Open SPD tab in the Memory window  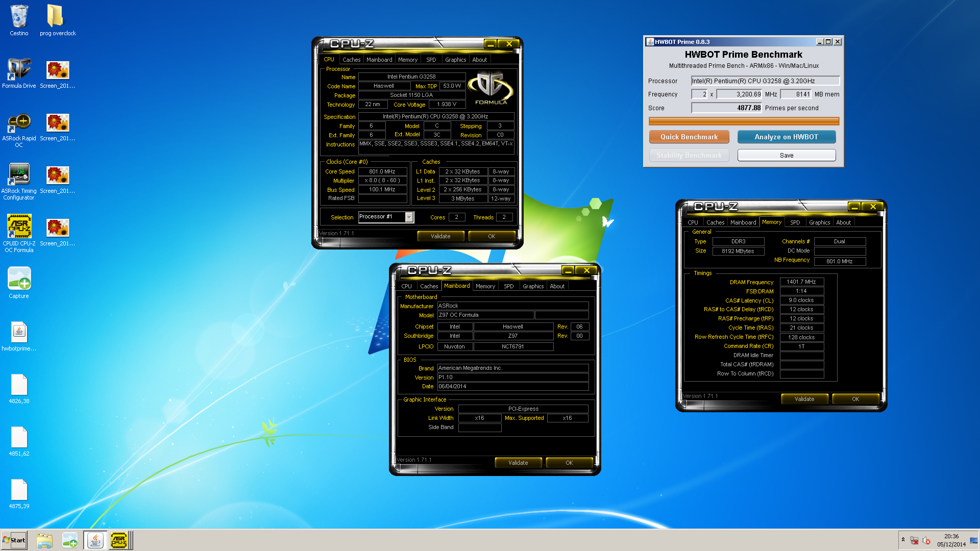point(795,222)
